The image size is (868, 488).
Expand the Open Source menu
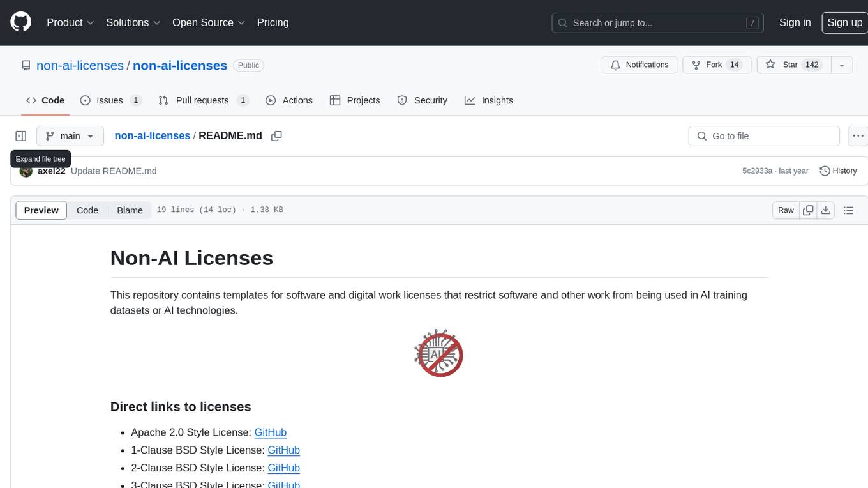coord(209,22)
